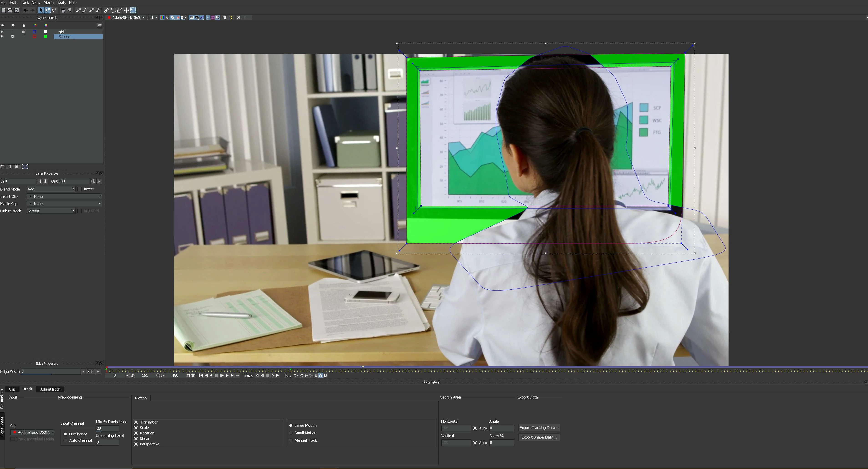Image resolution: width=868 pixels, height=469 pixels.
Task: Hide the girl layer using its eye
Action: [x=2, y=32]
